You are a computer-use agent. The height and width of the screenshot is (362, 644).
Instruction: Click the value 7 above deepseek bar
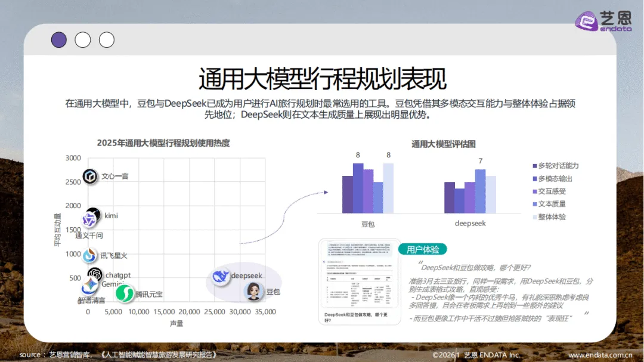[x=480, y=161]
